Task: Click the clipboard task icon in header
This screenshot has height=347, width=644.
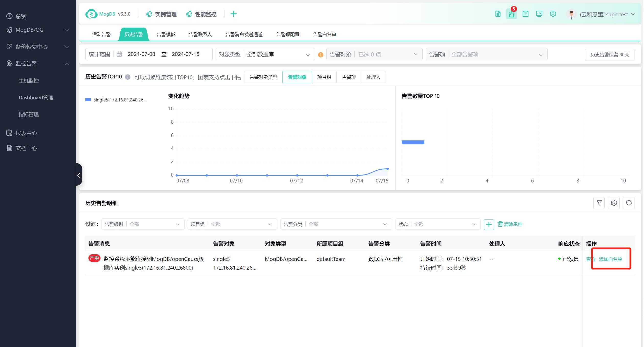Action: coord(525,14)
